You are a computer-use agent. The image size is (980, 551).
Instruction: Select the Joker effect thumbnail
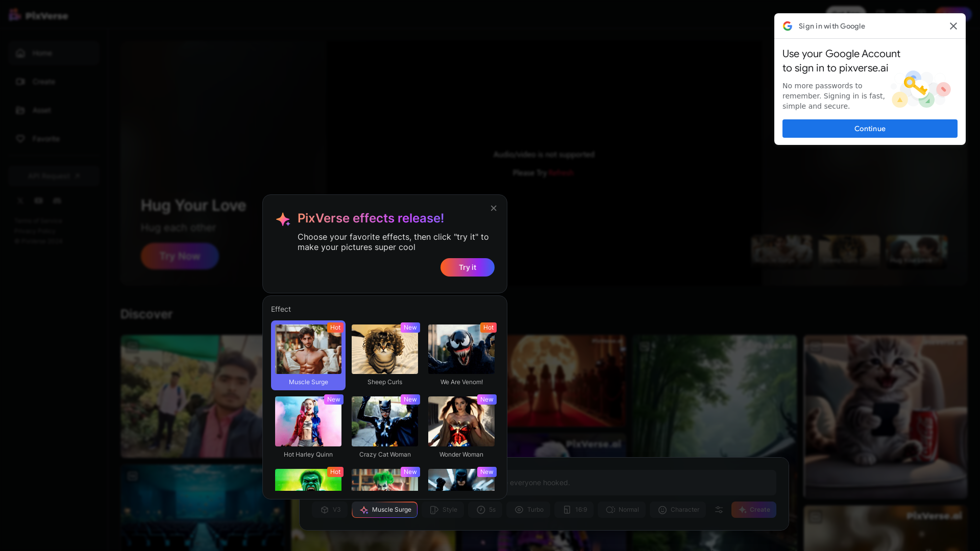coord(385,480)
